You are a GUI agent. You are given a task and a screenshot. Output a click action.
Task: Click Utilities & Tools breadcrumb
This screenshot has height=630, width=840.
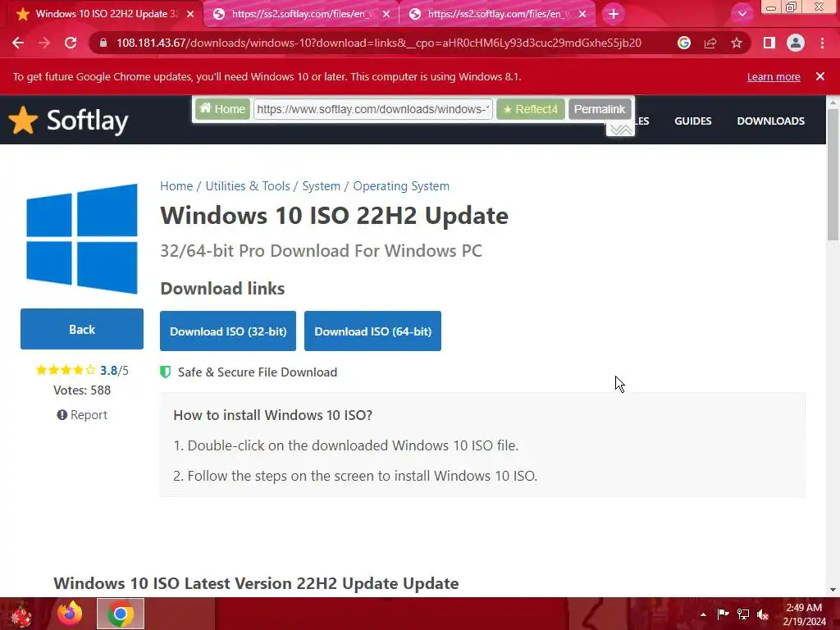[248, 186]
